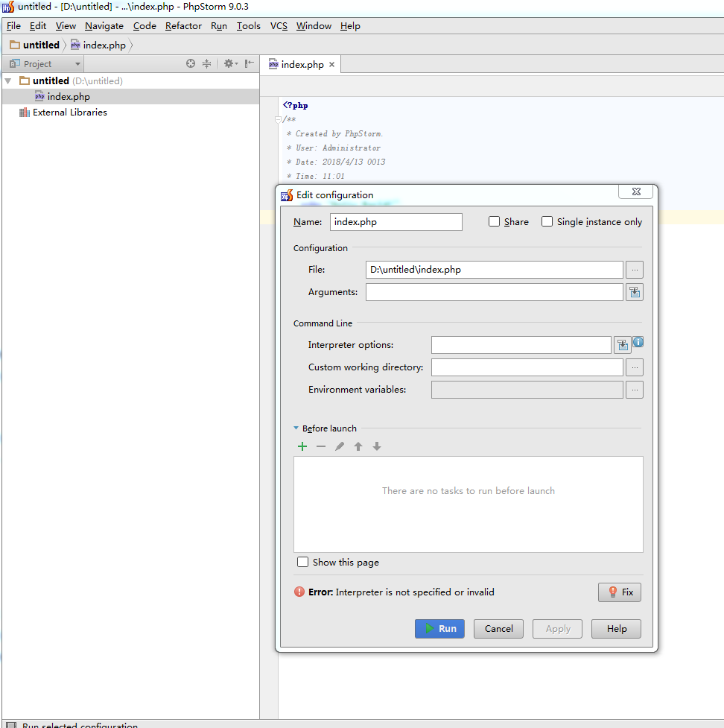Select index.php in Project tree
This screenshot has height=728, width=724.
69,97
